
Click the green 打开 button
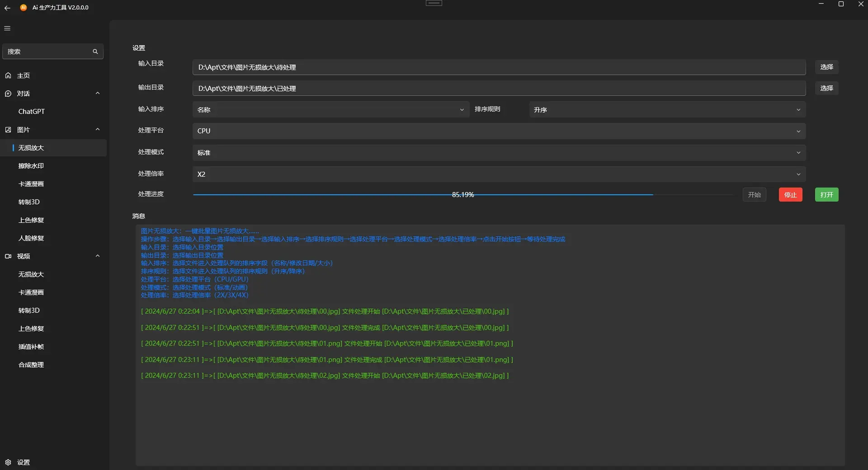pos(826,195)
